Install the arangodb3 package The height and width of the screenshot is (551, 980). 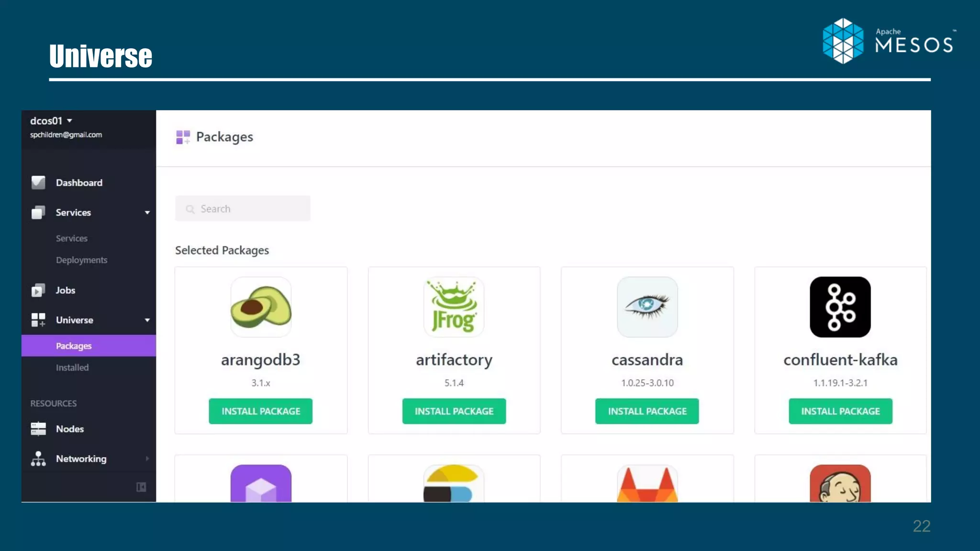click(x=261, y=411)
